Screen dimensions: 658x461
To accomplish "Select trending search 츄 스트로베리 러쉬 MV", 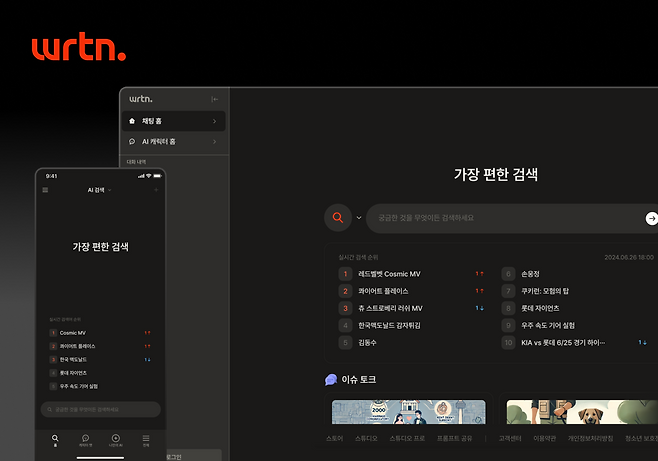I will click(x=390, y=308).
